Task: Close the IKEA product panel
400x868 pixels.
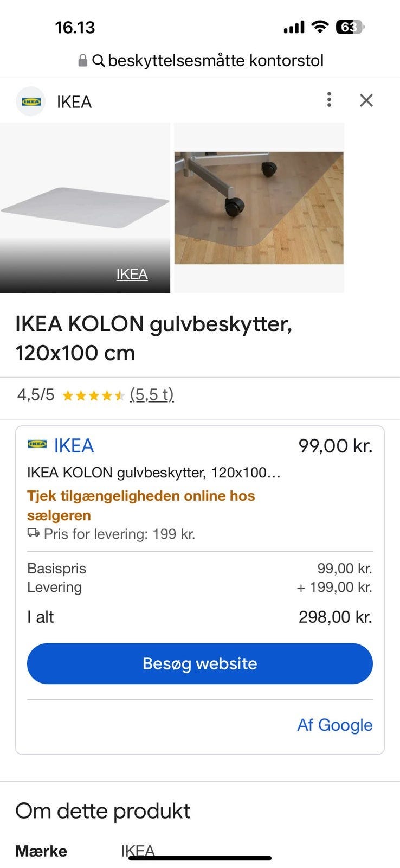Action: pyautogui.click(x=366, y=100)
